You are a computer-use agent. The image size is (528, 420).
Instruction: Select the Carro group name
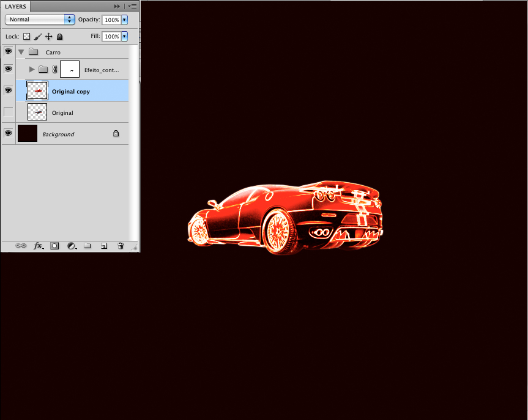pyautogui.click(x=53, y=53)
